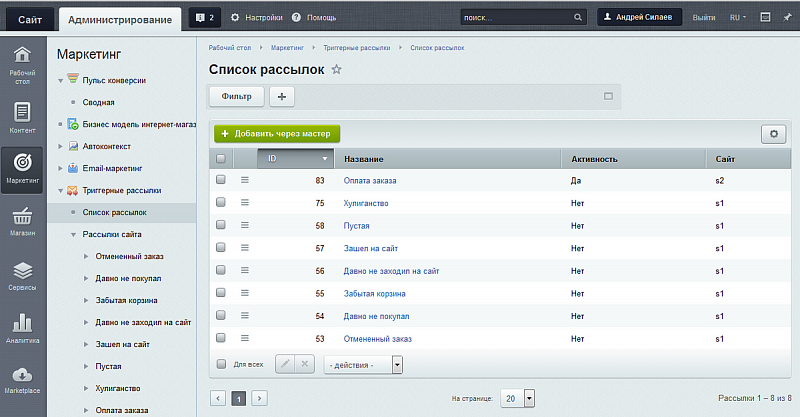Click Добавить через мастер button
The height and width of the screenshot is (417, 800).
278,133
